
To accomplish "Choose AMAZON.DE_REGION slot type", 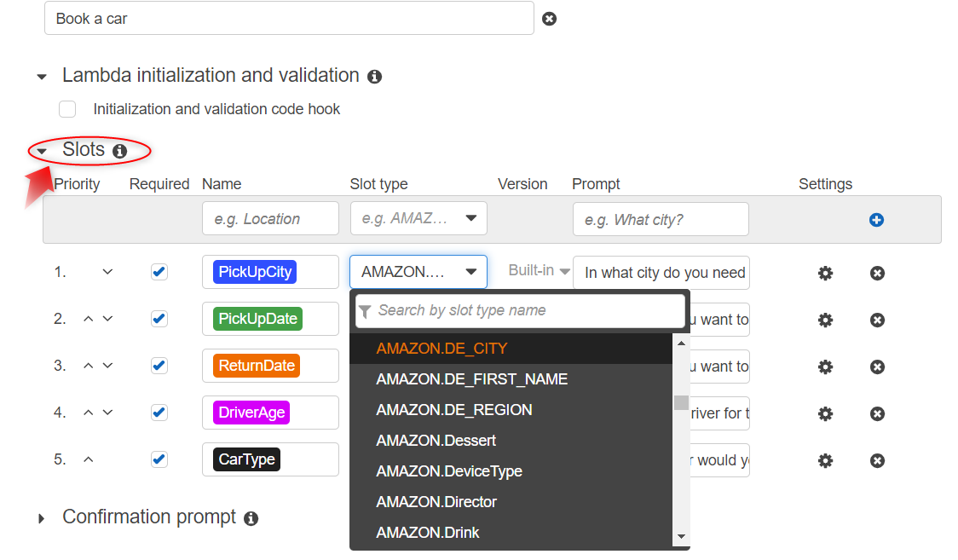I will click(453, 410).
